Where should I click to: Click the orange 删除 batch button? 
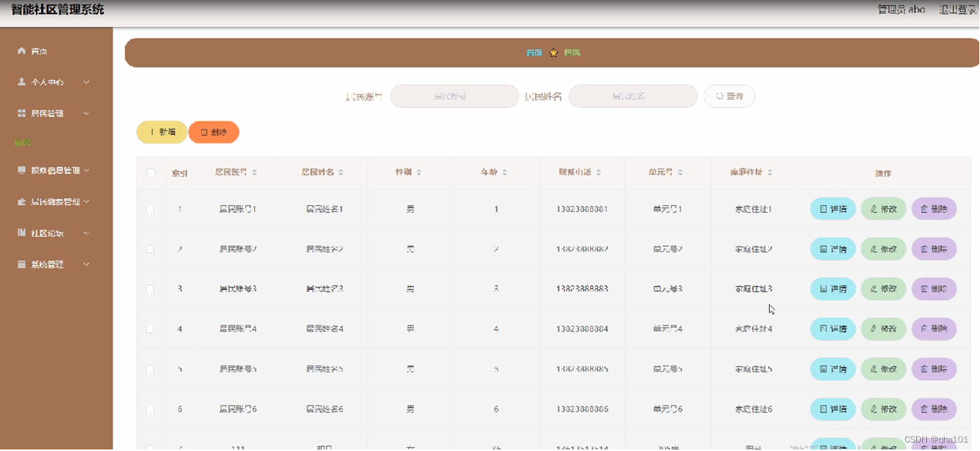(x=213, y=133)
